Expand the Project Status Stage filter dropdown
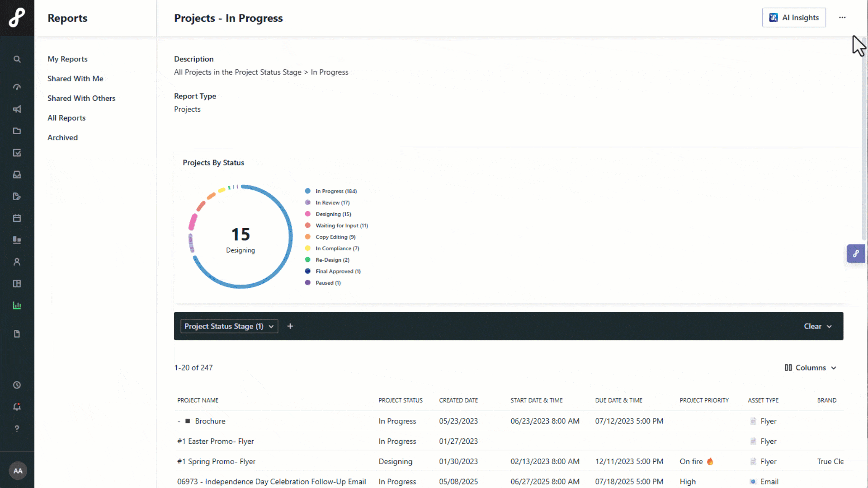This screenshot has width=868, height=488. pyautogui.click(x=229, y=326)
